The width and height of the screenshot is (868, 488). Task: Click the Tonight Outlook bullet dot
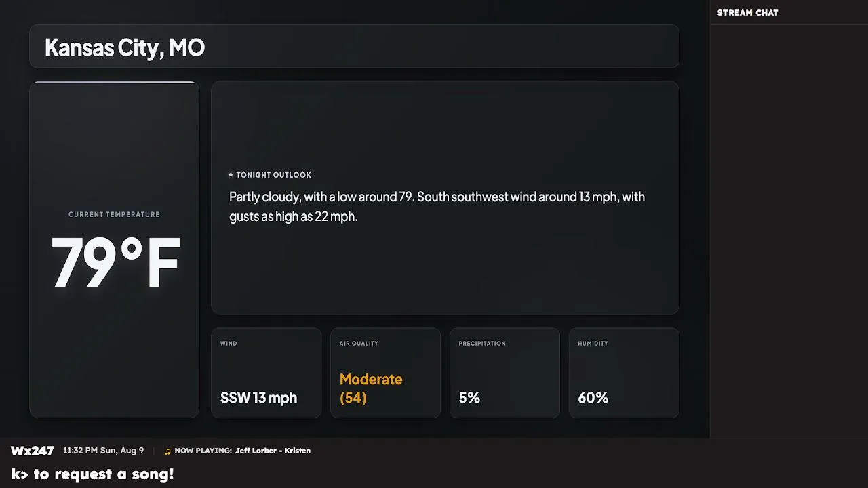[x=231, y=175]
